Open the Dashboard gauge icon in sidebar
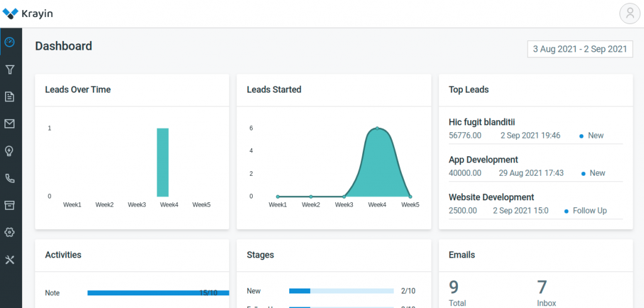Image resolution: width=644 pixels, height=308 pixels. pyautogui.click(x=10, y=42)
